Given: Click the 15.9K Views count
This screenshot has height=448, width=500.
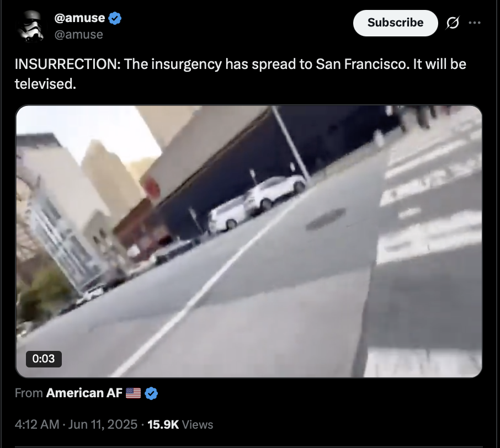Looking at the screenshot, I should pos(180,424).
